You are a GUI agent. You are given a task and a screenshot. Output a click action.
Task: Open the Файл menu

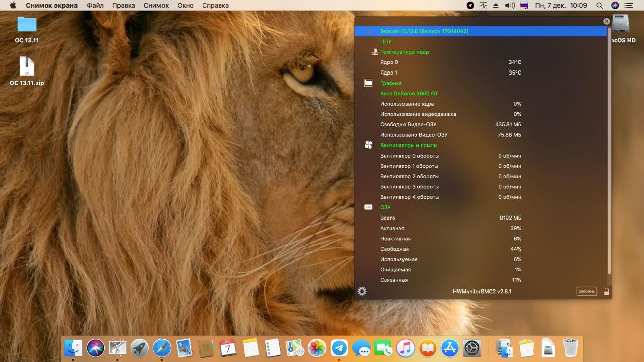[x=95, y=5]
